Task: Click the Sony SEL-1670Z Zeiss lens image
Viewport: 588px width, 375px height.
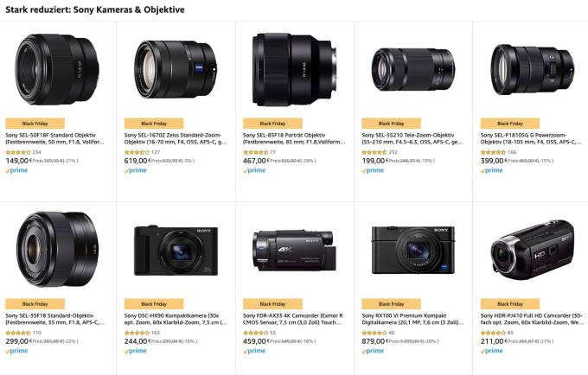Action: click(176, 69)
